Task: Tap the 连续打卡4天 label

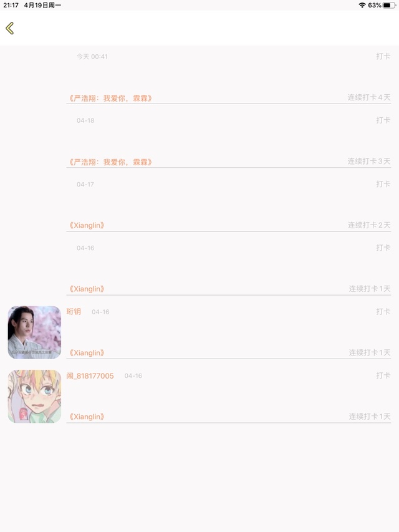Action: [369, 97]
